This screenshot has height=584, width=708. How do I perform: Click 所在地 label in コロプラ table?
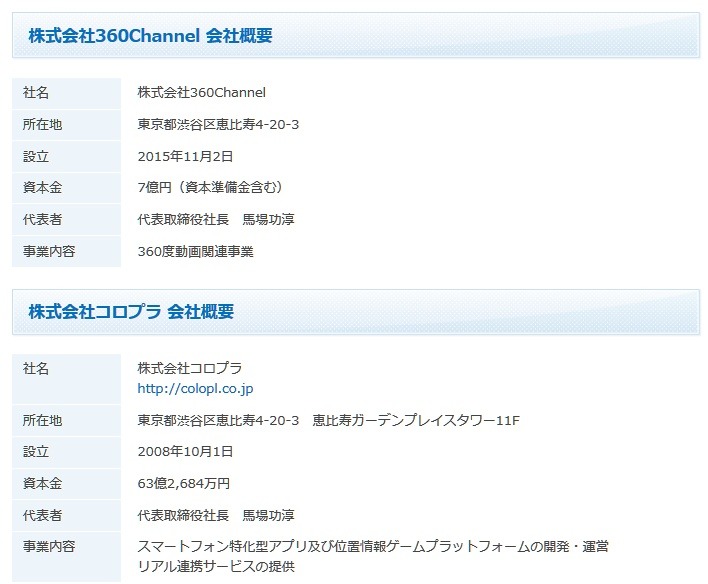tap(42, 420)
